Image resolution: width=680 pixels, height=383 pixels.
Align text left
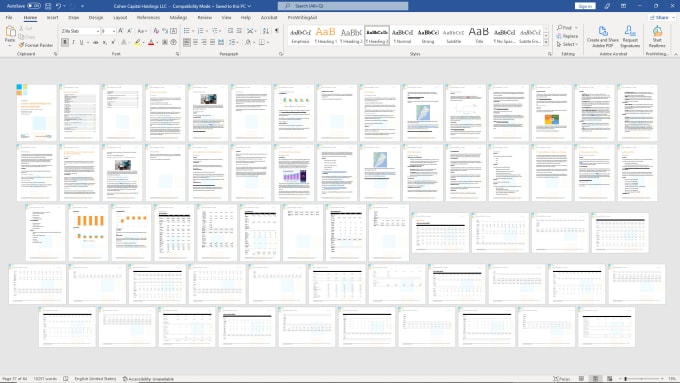[x=186, y=43]
